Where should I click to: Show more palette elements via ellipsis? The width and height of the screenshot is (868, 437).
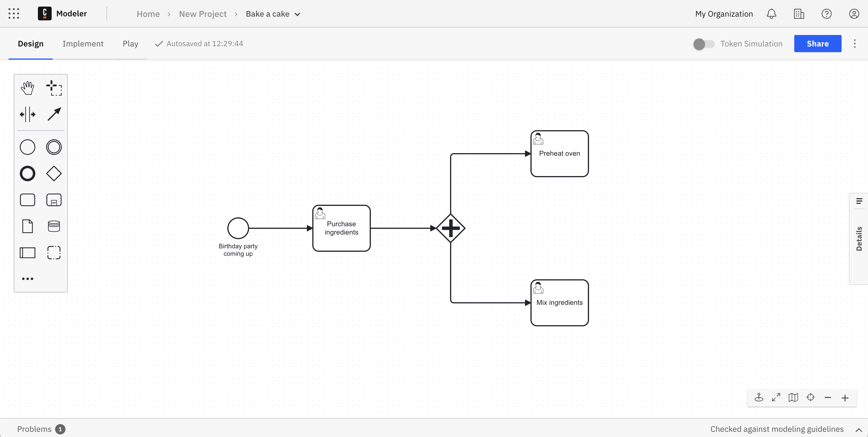point(27,278)
